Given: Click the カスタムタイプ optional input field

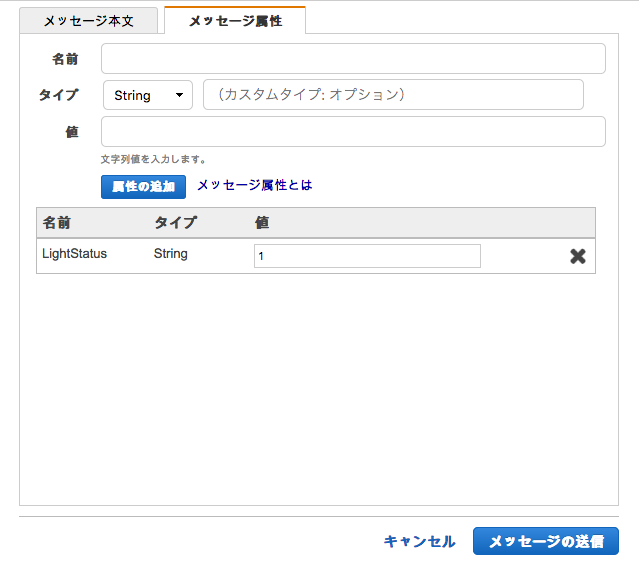Looking at the screenshot, I should (393, 95).
